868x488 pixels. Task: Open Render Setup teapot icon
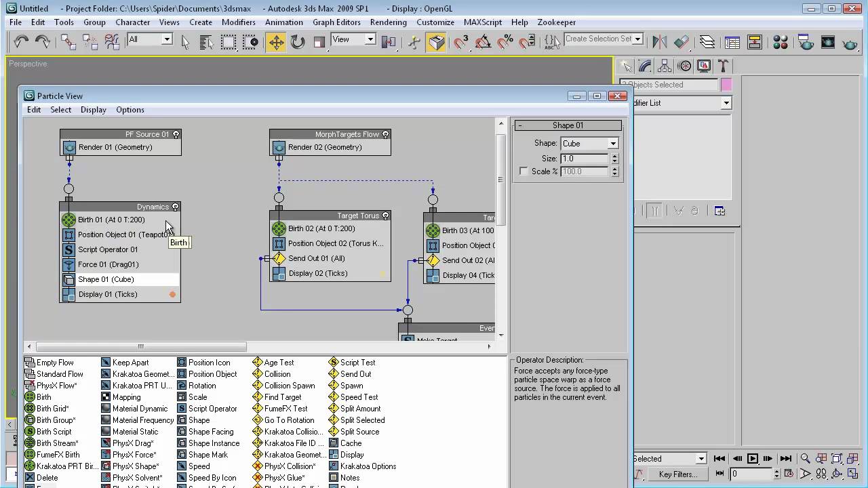coord(806,42)
